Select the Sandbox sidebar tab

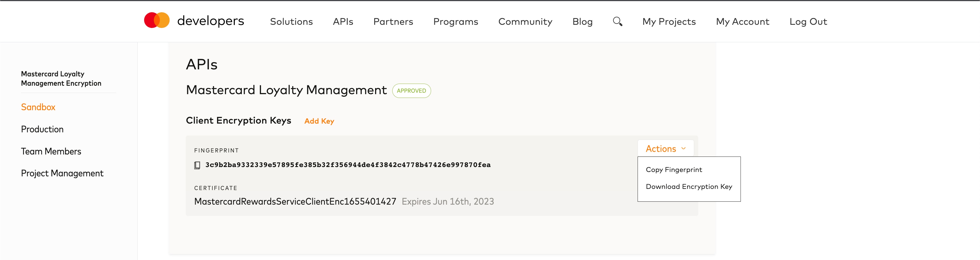tap(38, 107)
